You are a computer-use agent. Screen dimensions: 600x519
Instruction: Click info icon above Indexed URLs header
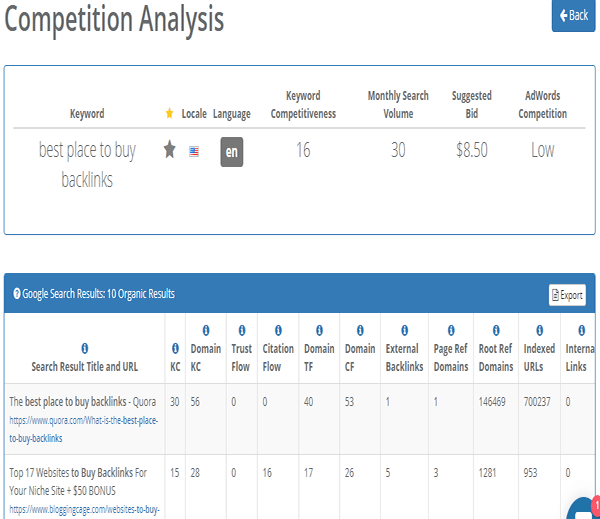[540, 330]
